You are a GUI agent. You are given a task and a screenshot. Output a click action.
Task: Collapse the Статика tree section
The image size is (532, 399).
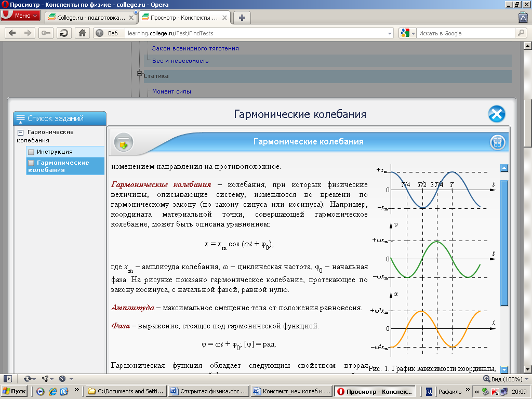tap(139, 74)
